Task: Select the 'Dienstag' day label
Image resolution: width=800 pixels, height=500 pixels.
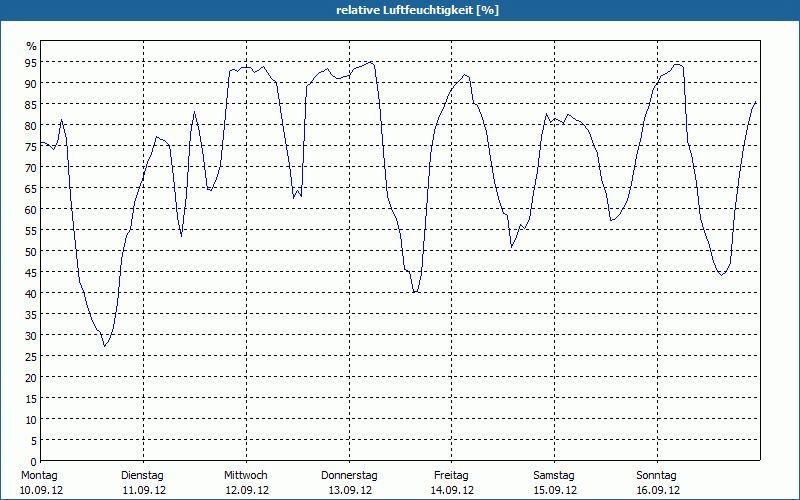Action: click(x=143, y=475)
